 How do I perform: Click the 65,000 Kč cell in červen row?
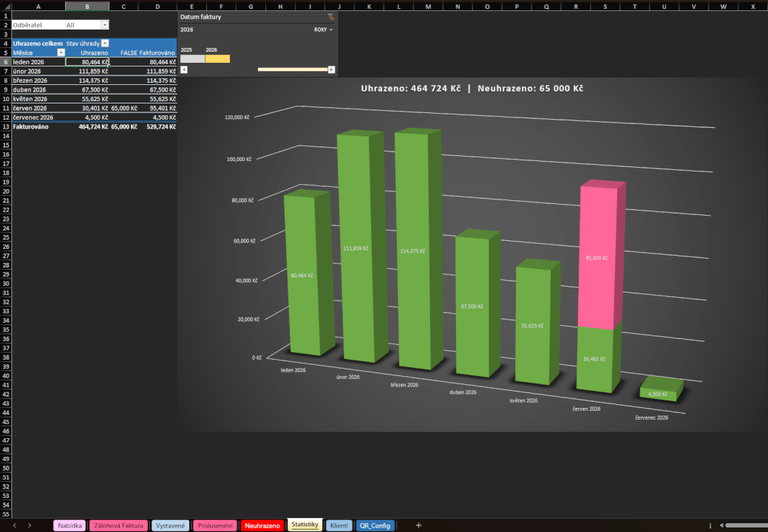[124, 109]
